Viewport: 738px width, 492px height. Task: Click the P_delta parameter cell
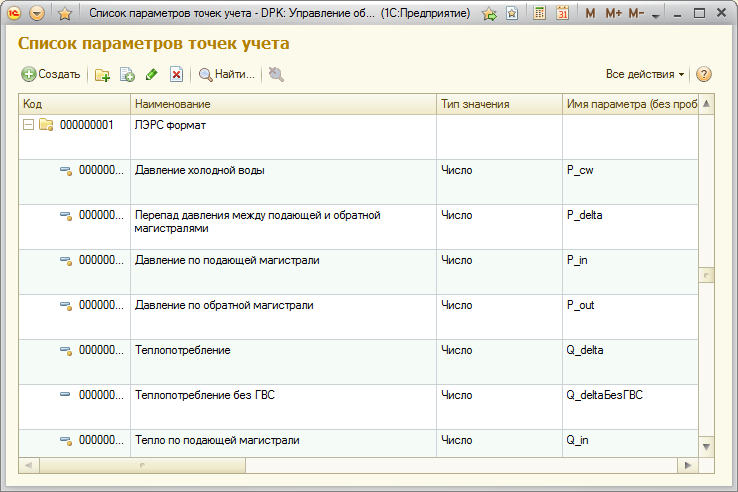(x=630, y=227)
